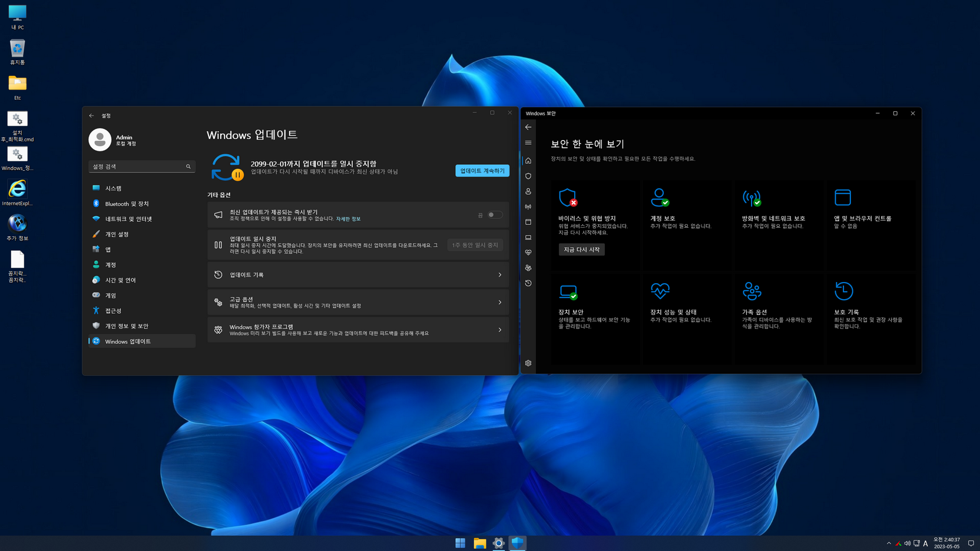Open 계정 보호 person tile icon
This screenshot has width=980, height=551.
(x=660, y=198)
